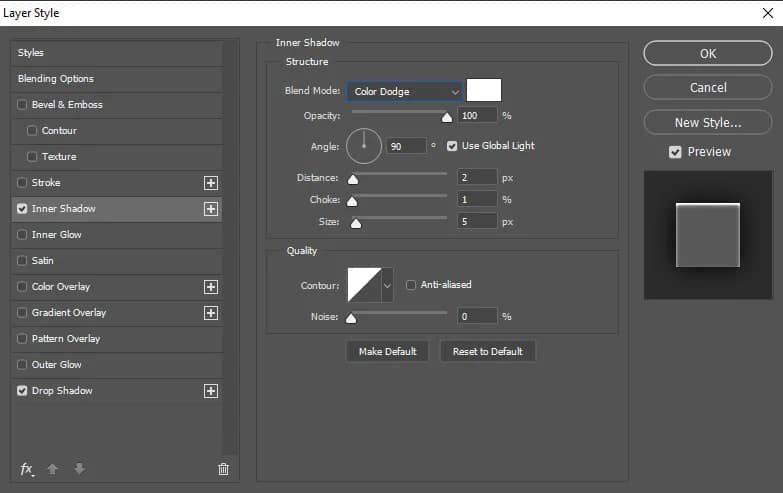Enable the Texture checkbox

(x=32, y=156)
